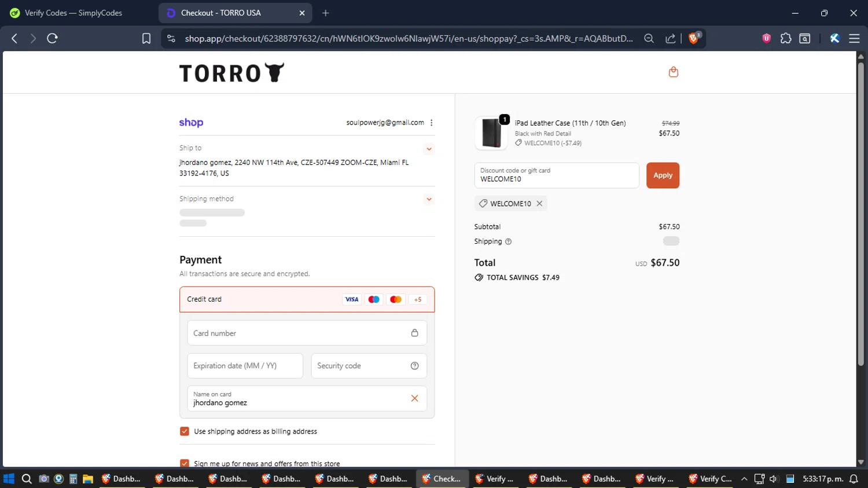Expand the Ship to section
The image size is (868, 488).
point(429,149)
